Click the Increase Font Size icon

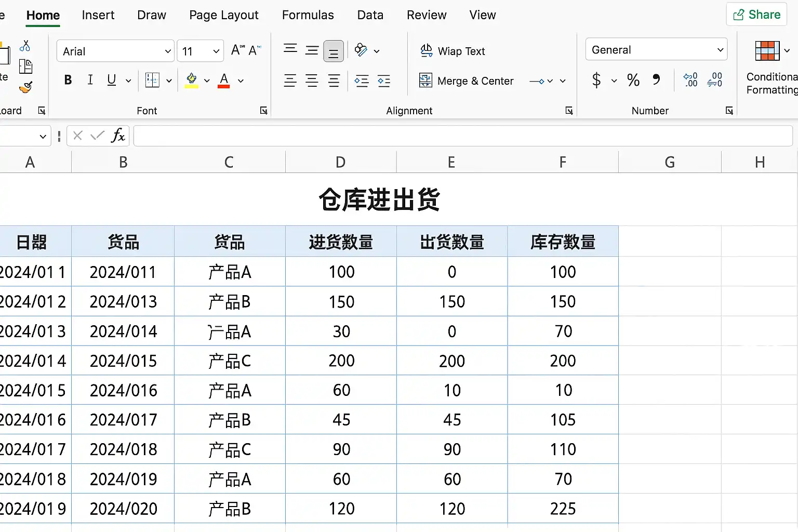coord(238,50)
